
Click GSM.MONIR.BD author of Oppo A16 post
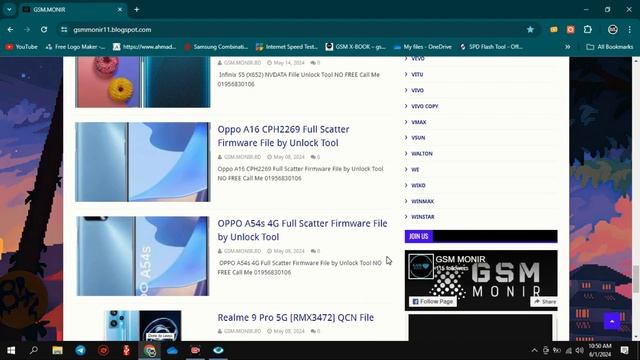(242, 157)
